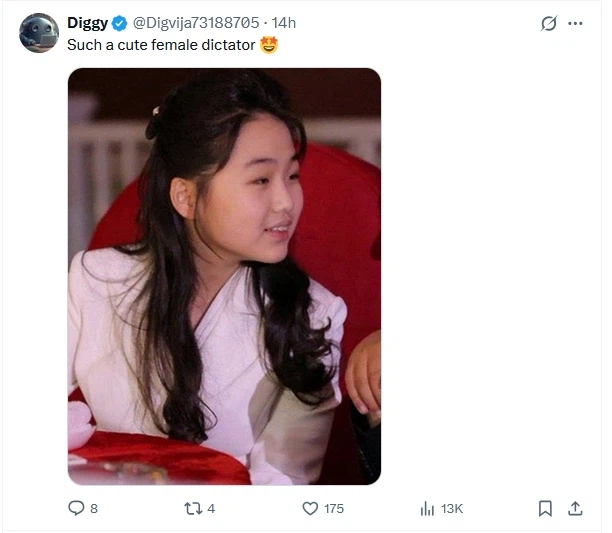Click the post text "Such a cute female dictator"
The image size is (612, 533).
pos(160,45)
